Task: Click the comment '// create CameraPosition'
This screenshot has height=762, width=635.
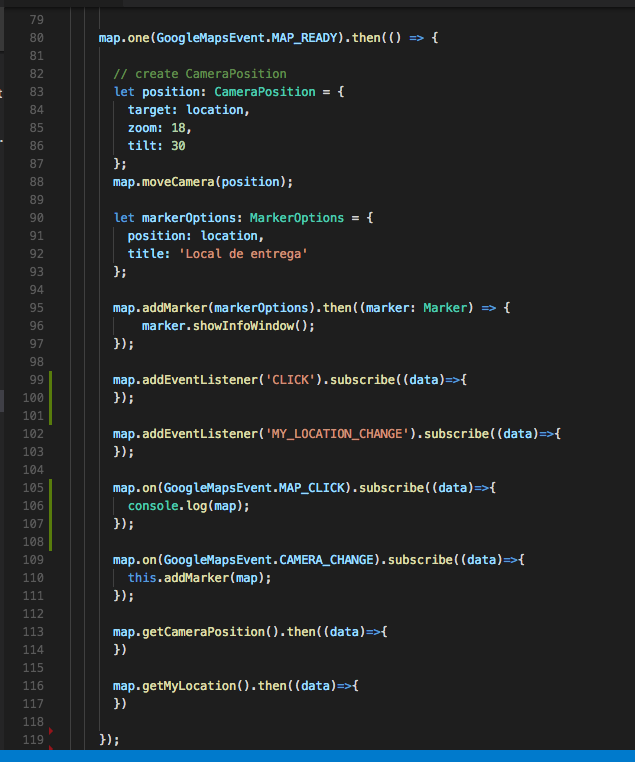Action: coord(200,74)
